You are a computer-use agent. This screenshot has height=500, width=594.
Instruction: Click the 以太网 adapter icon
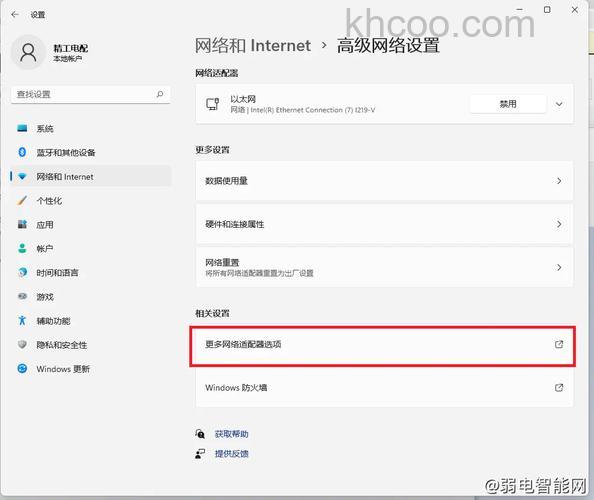pos(213,104)
